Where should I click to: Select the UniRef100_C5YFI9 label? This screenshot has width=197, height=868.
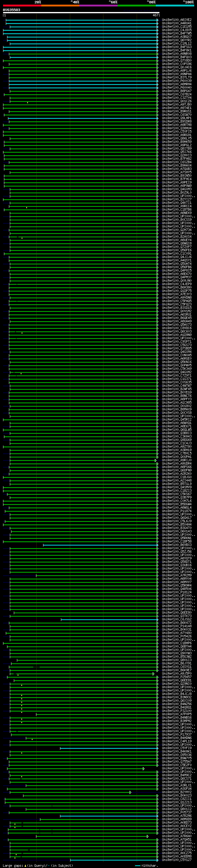pyautogui.click(x=177, y=748)
